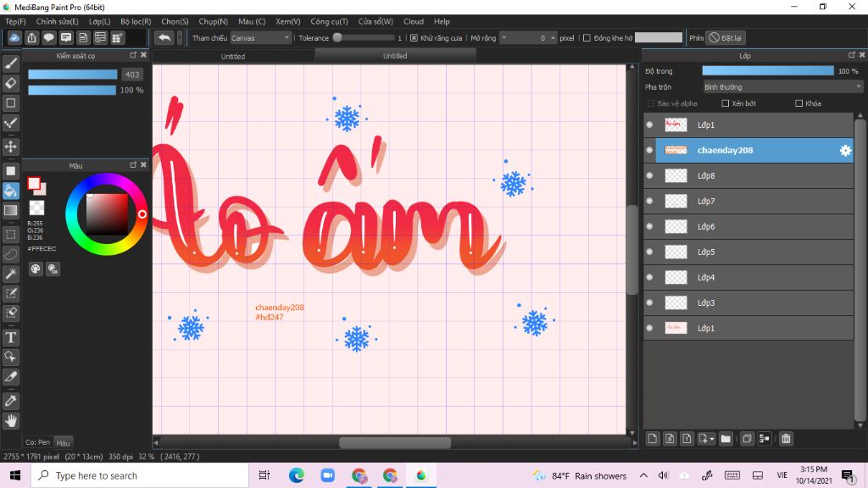
Task: Click the foreground color swatch
Action: click(34, 183)
